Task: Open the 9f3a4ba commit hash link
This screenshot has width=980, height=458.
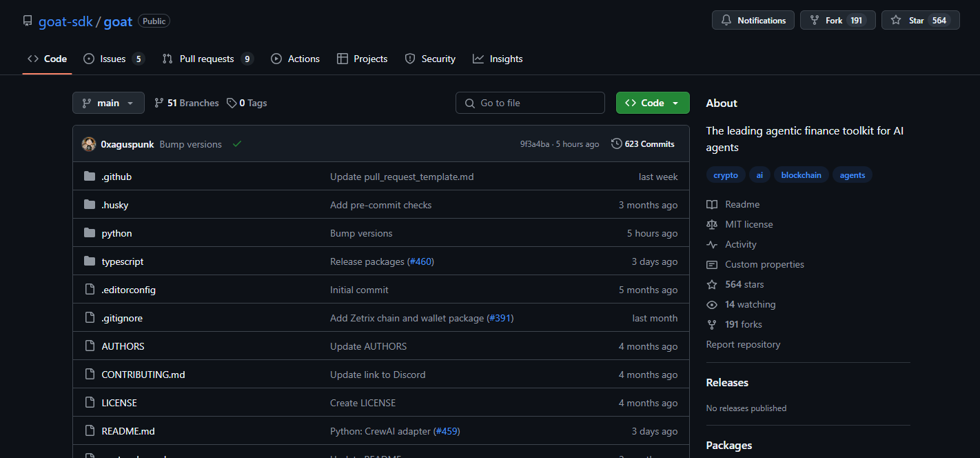Action: click(x=535, y=144)
